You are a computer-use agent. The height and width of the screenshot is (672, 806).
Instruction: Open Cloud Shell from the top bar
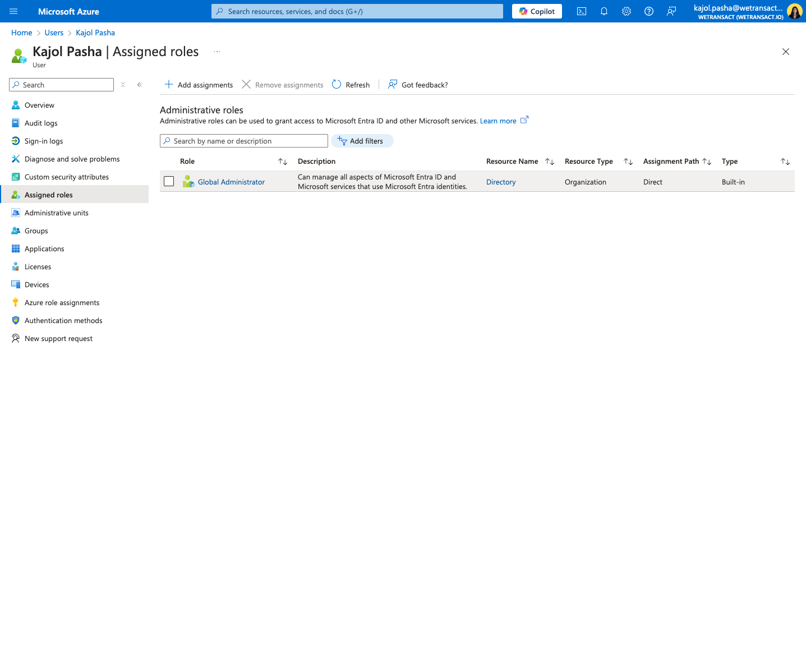pyautogui.click(x=582, y=11)
